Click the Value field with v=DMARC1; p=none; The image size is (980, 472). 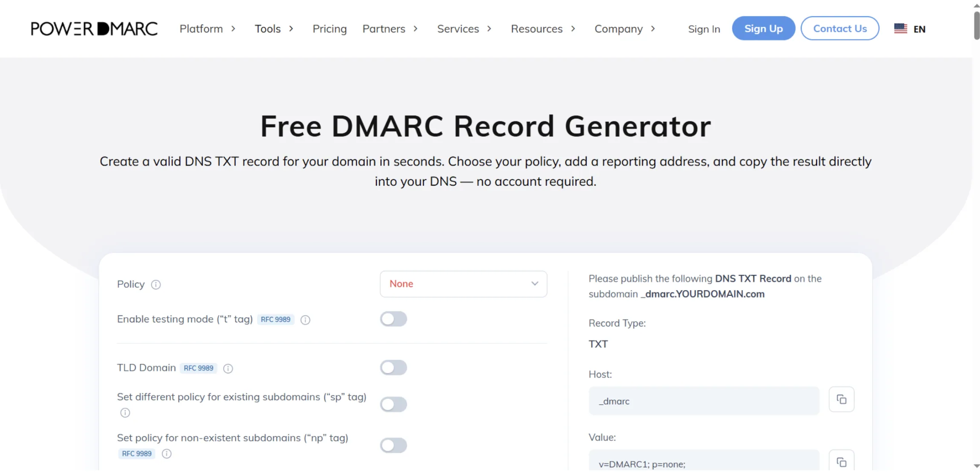coord(704,462)
